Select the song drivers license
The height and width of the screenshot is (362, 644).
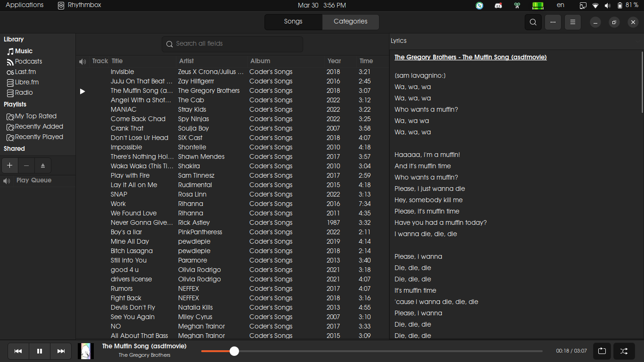tap(132, 279)
